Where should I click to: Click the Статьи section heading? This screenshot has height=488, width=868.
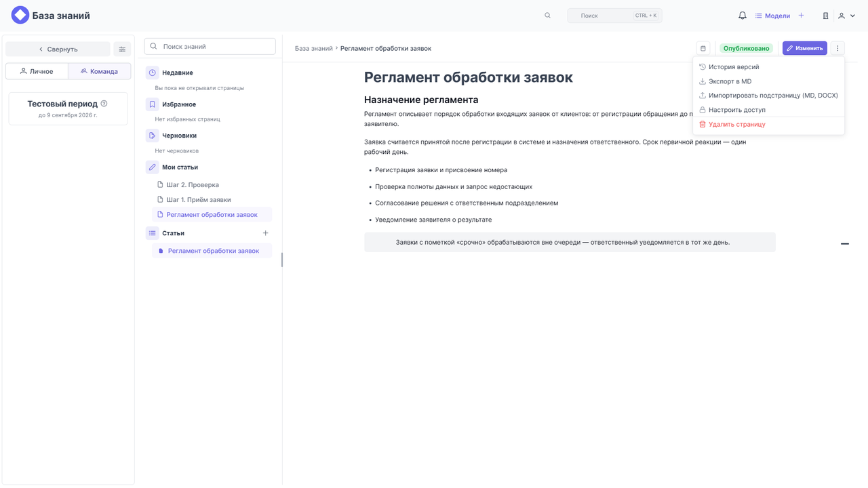click(x=173, y=233)
